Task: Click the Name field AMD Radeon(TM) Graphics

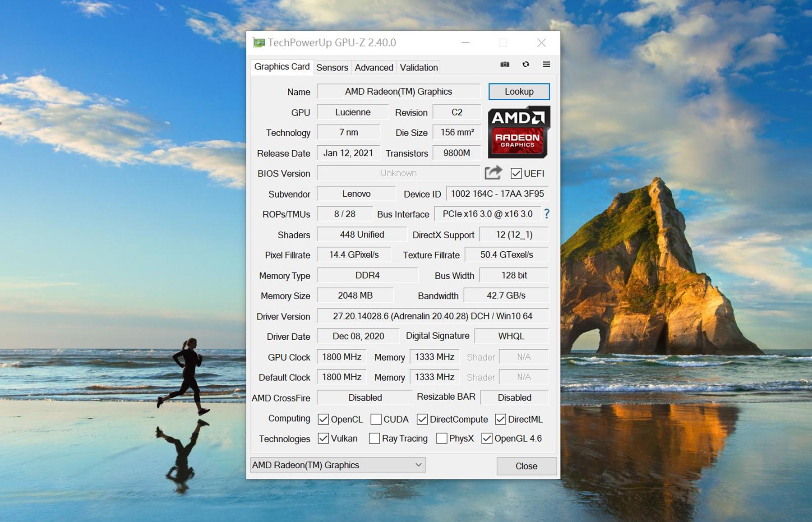Action: 398,92
